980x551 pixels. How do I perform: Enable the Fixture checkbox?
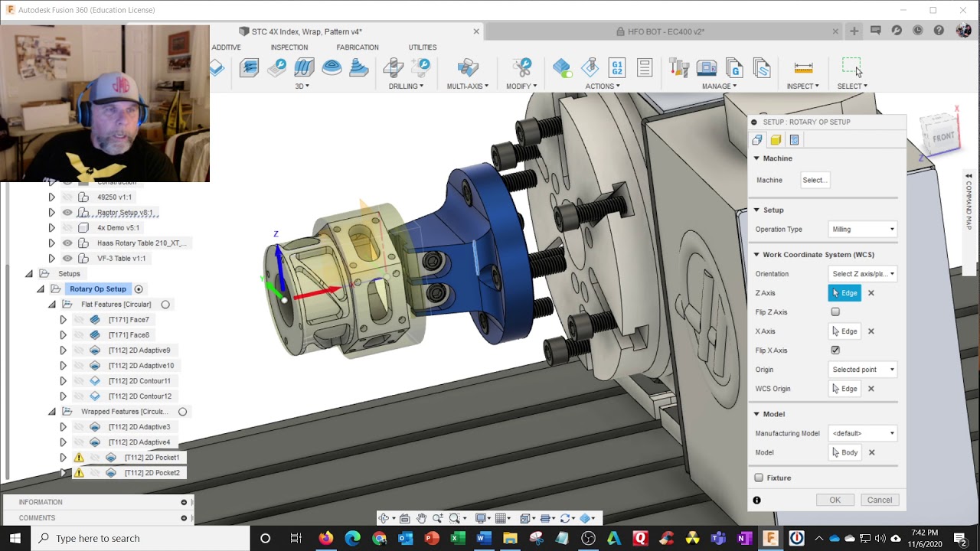tap(759, 478)
